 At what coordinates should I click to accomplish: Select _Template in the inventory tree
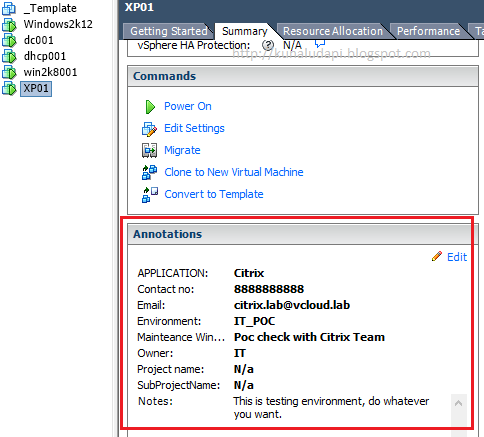point(50,8)
